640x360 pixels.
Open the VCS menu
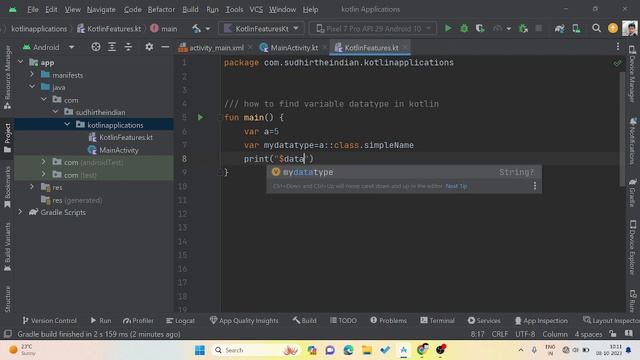tap(256, 9)
